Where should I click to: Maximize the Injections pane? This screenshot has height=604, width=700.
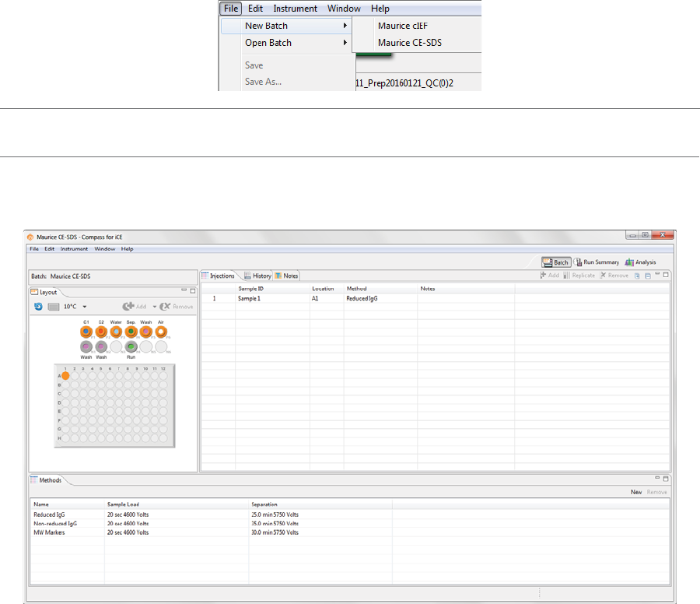666,275
